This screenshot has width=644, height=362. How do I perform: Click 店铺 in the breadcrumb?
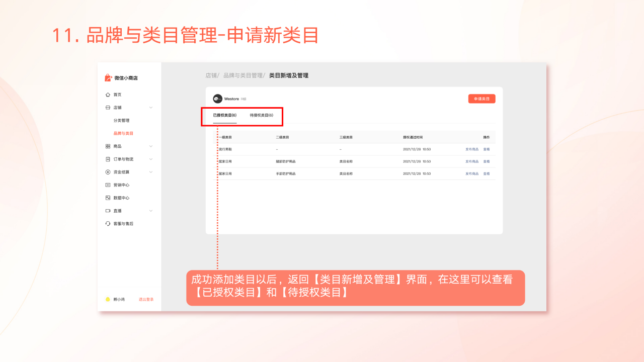pyautogui.click(x=211, y=75)
